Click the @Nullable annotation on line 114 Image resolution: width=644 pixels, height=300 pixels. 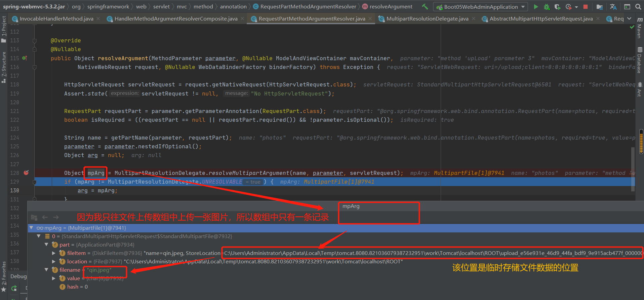(66, 49)
